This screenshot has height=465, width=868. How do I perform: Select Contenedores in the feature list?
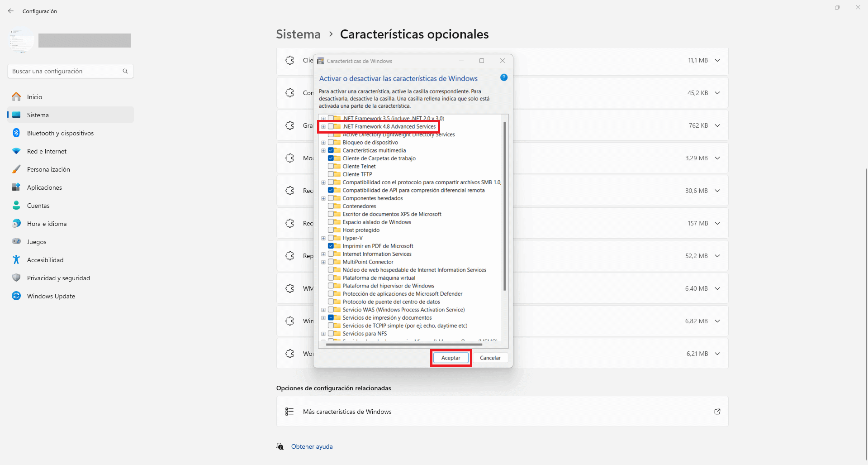click(x=359, y=206)
